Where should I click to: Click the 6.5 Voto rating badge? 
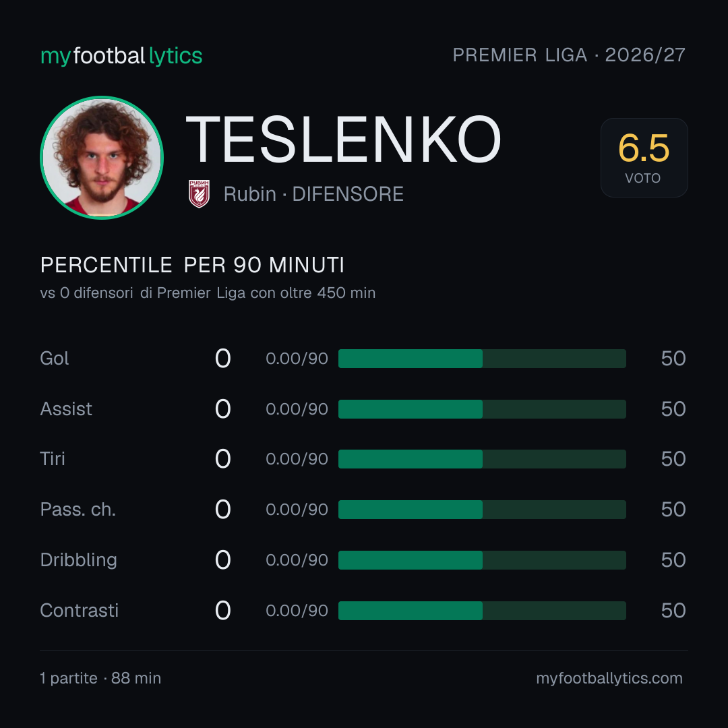click(644, 157)
